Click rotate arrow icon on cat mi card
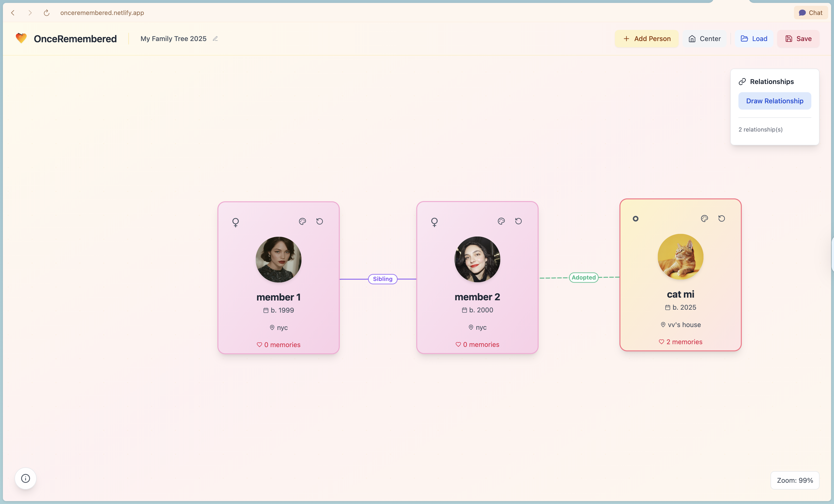 point(721,219)
